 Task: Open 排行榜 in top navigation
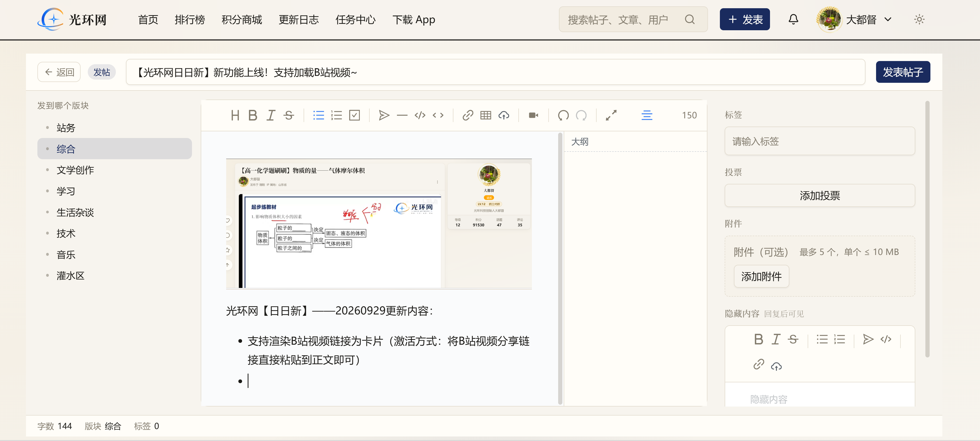tap(190, 19)
